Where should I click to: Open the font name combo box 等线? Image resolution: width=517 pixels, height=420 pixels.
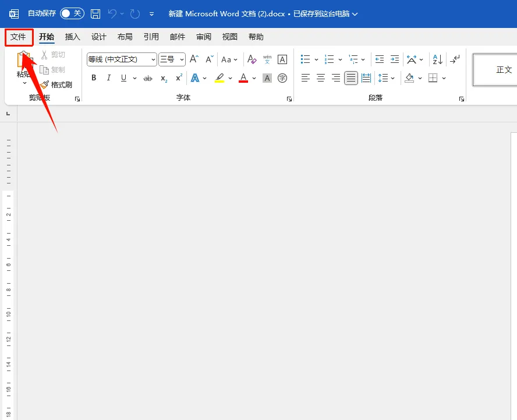coord(122,59)
